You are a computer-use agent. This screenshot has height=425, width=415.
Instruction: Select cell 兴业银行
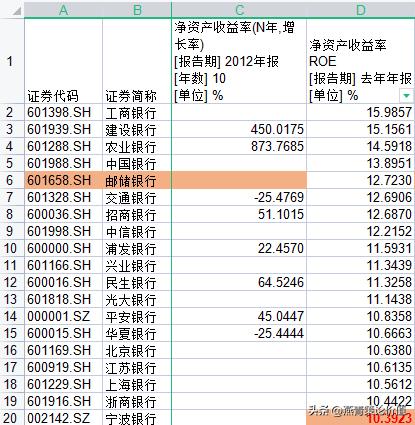(x=137, y=265)
